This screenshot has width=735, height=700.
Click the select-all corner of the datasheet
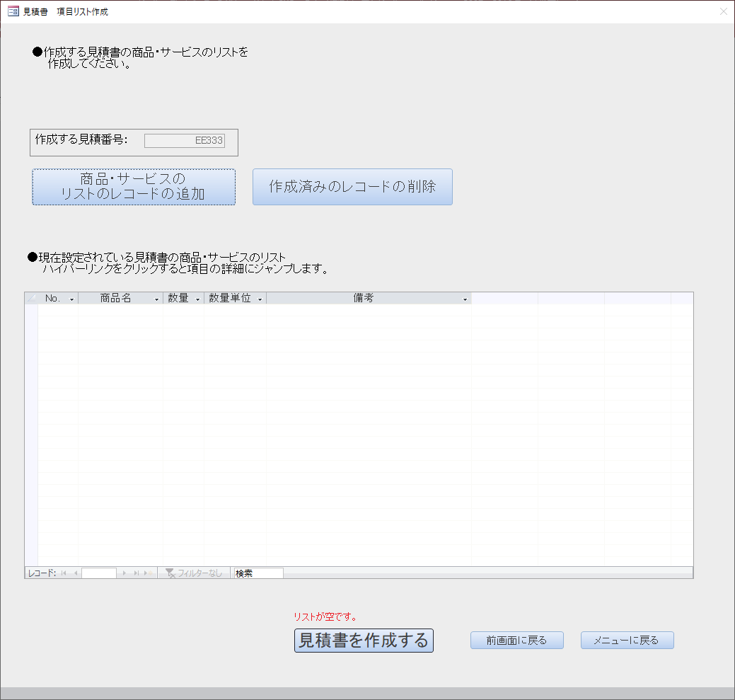31,299
